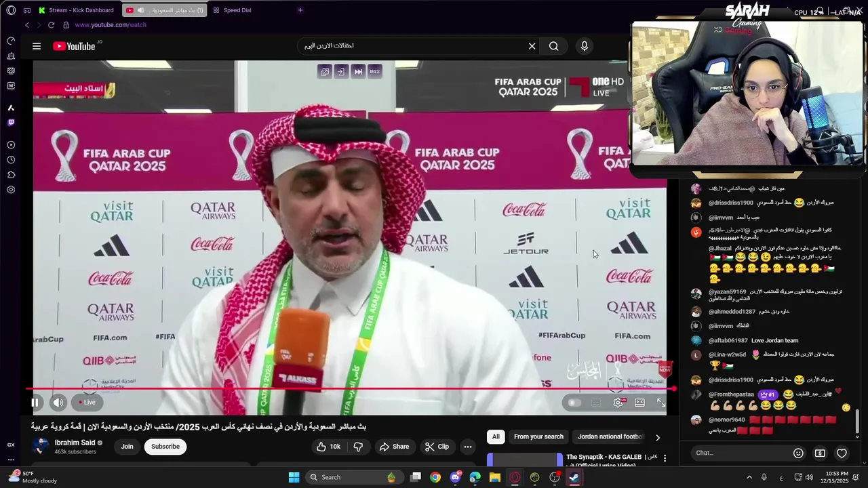868x488 pixels.
Task: Subscribe to the Ibrahim Said channel
Action: pos(165,447)
